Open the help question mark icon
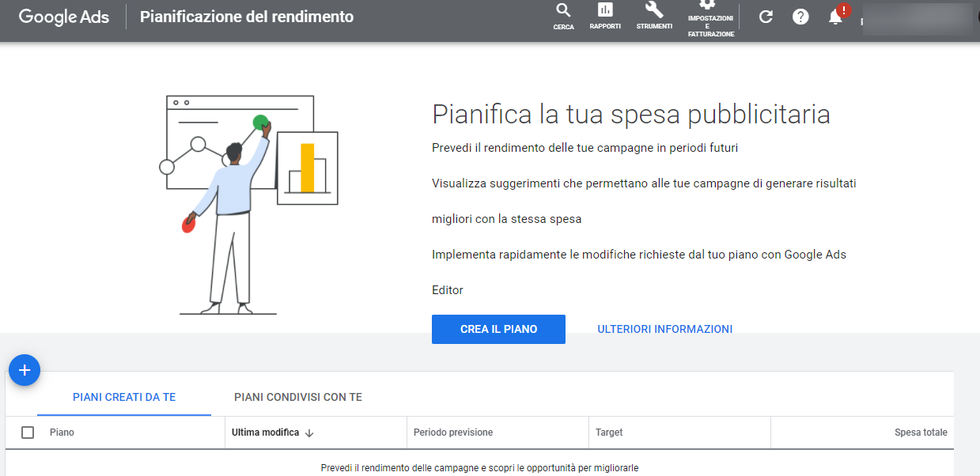 tap(800, 16)
